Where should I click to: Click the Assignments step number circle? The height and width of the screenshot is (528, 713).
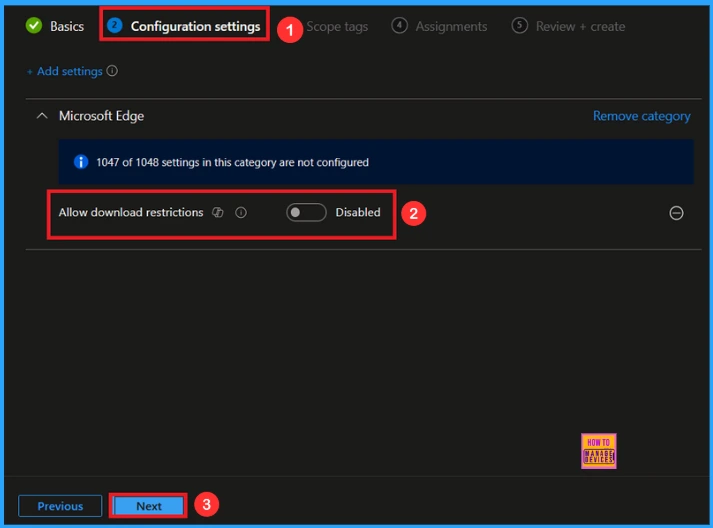[x=399, y=25]
